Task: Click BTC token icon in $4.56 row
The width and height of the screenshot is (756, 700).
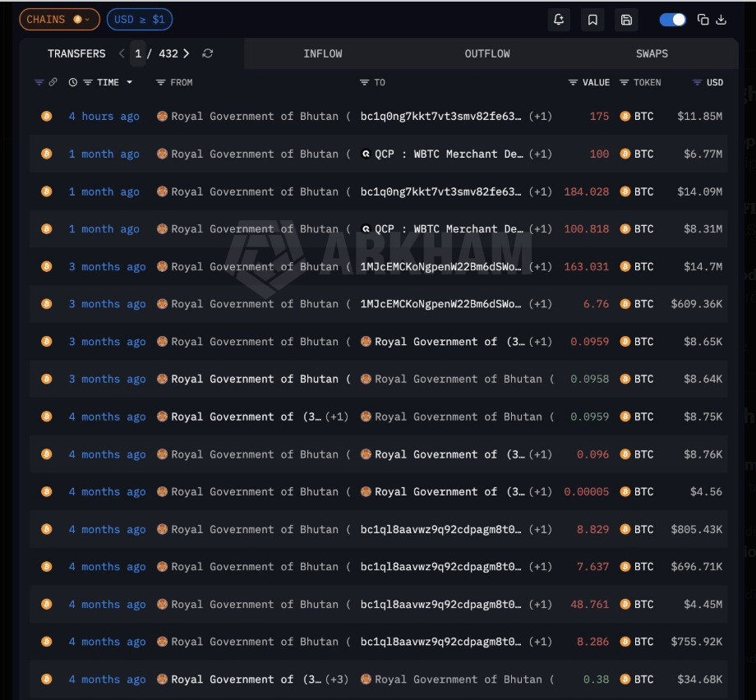Action: pos(625,492)
